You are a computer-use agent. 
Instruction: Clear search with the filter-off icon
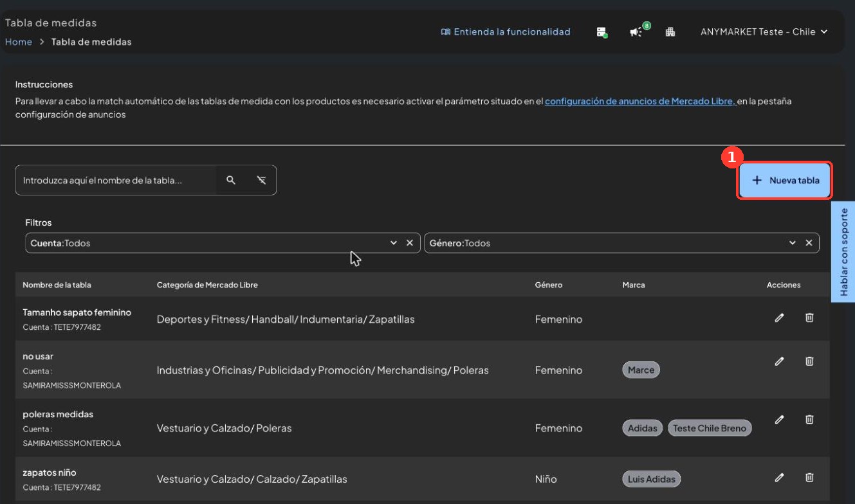tap(261, 181)
